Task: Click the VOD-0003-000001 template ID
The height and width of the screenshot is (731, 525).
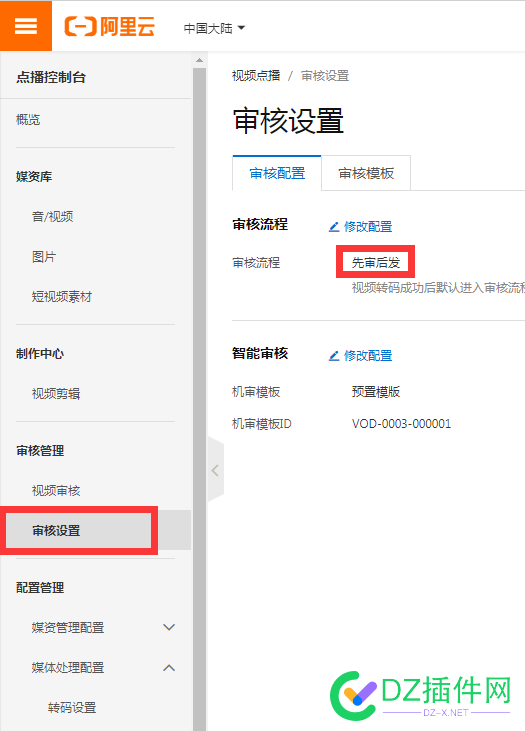Action: [401, 424]
